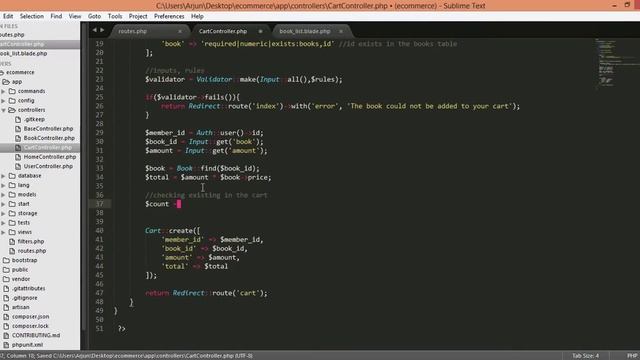Click the composer.json file icon
The image size is (640, 360).
coord(6,317)
